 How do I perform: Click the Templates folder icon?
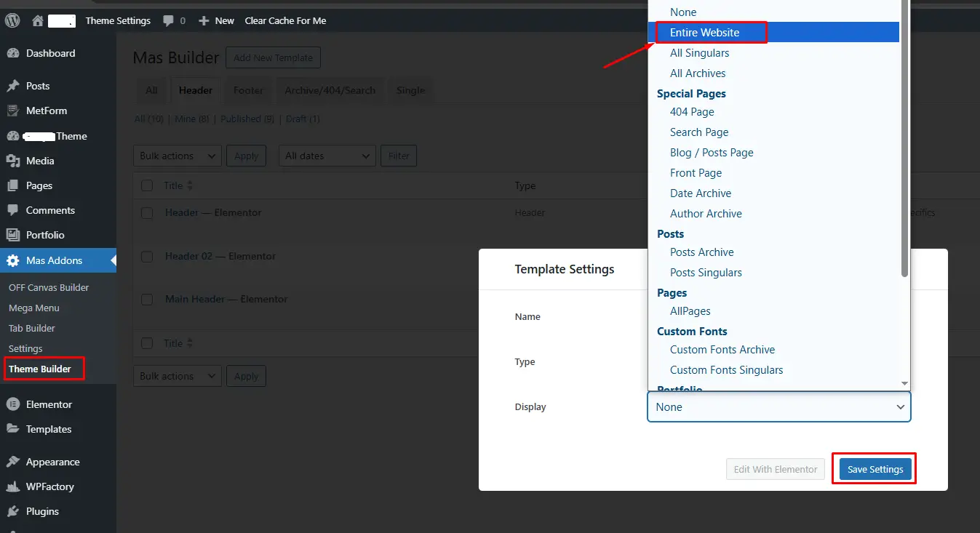12,429
